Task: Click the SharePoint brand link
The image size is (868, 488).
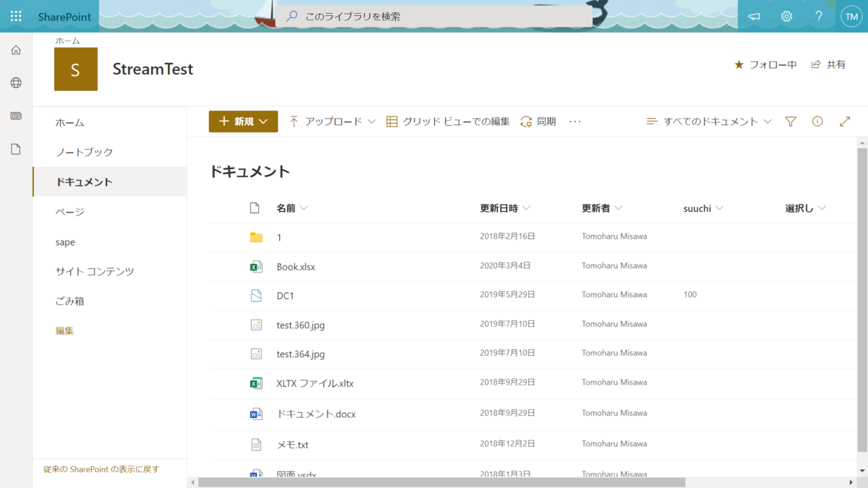Action: (65, 16)
